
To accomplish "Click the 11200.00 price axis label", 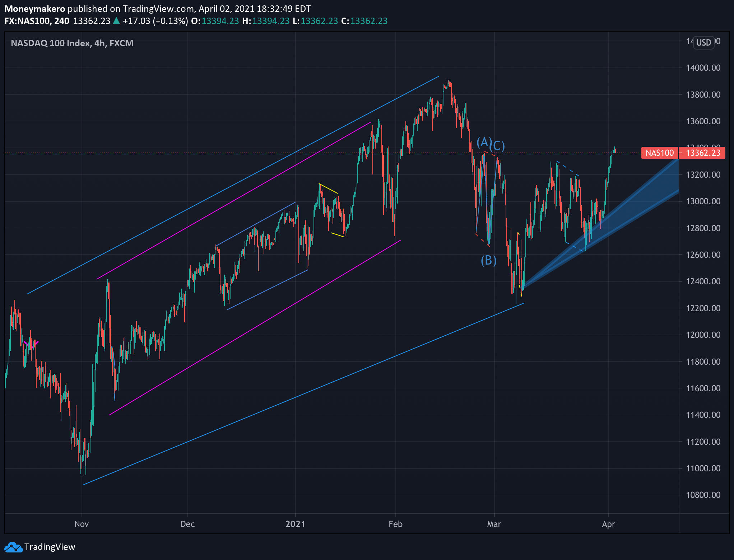I will [x=703, y=442].
